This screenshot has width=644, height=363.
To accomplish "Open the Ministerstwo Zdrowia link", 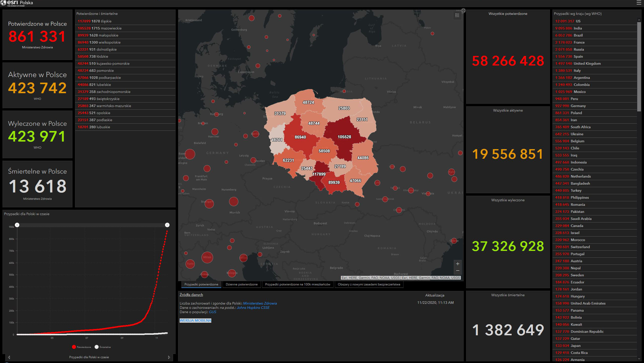I will coord(260,303).
